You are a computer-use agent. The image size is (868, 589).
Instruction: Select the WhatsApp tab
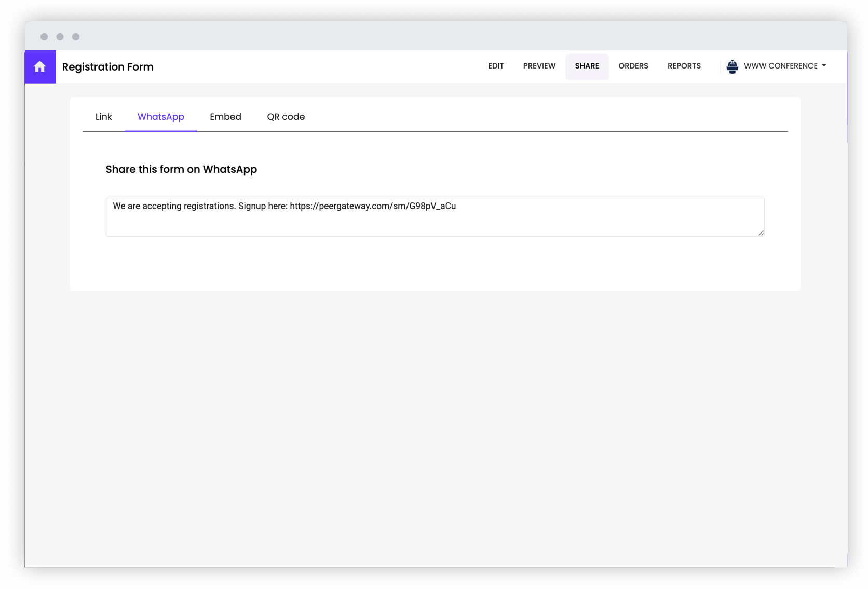[x=160, y=117]
